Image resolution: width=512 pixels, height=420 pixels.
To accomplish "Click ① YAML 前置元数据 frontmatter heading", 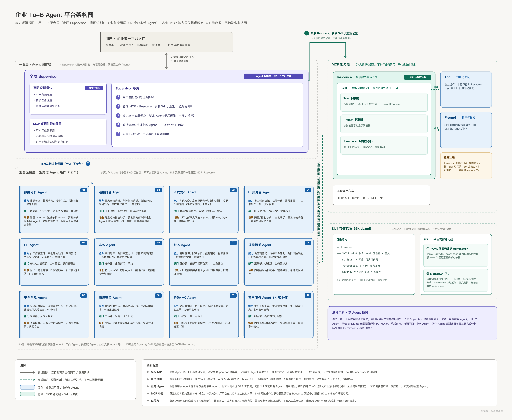I will pos(447,249).
